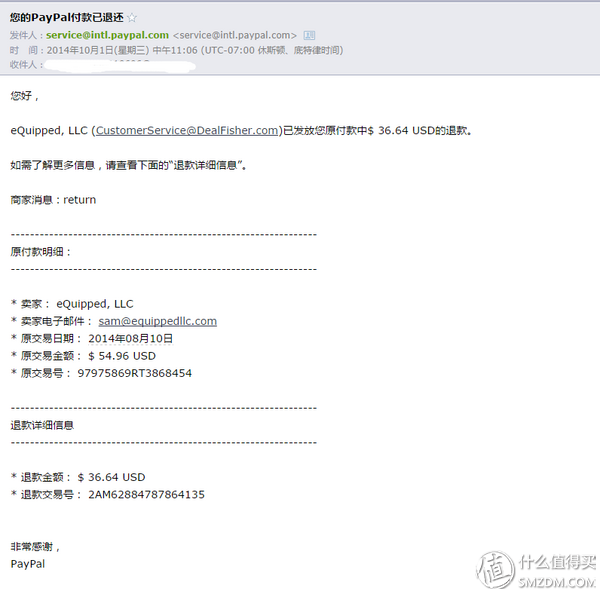Viewport: 600px width, 594px height.
Task: Open CustomerService@DealFisher.com email link
Action: pos(187,131)
